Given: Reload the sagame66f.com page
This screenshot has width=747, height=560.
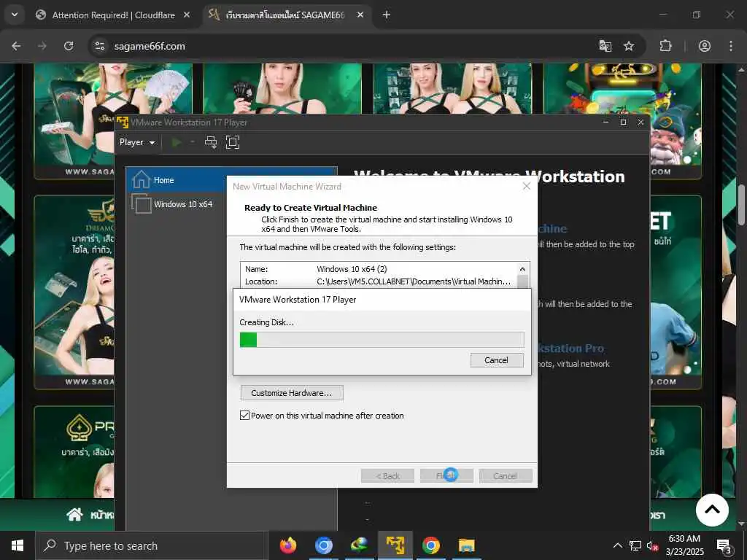Looking at the screenshot, I should pos(69,46).
